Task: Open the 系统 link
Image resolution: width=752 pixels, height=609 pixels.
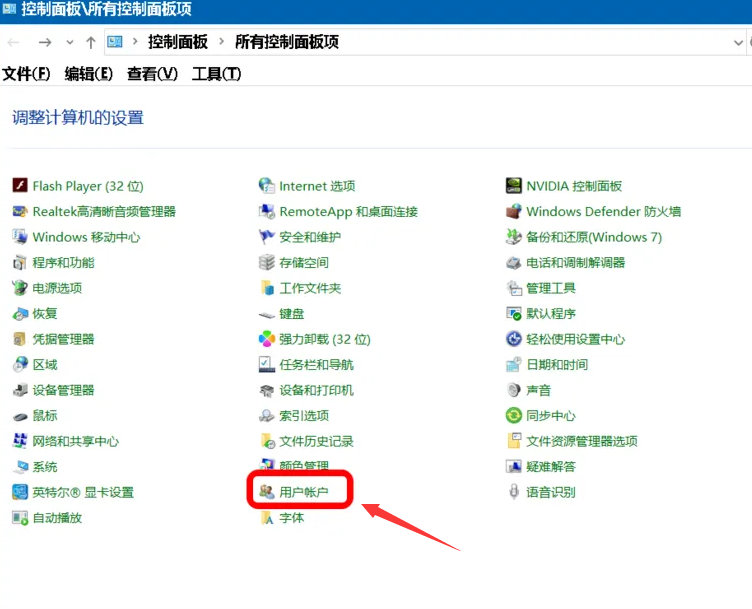Action: [x=45, y=467]
